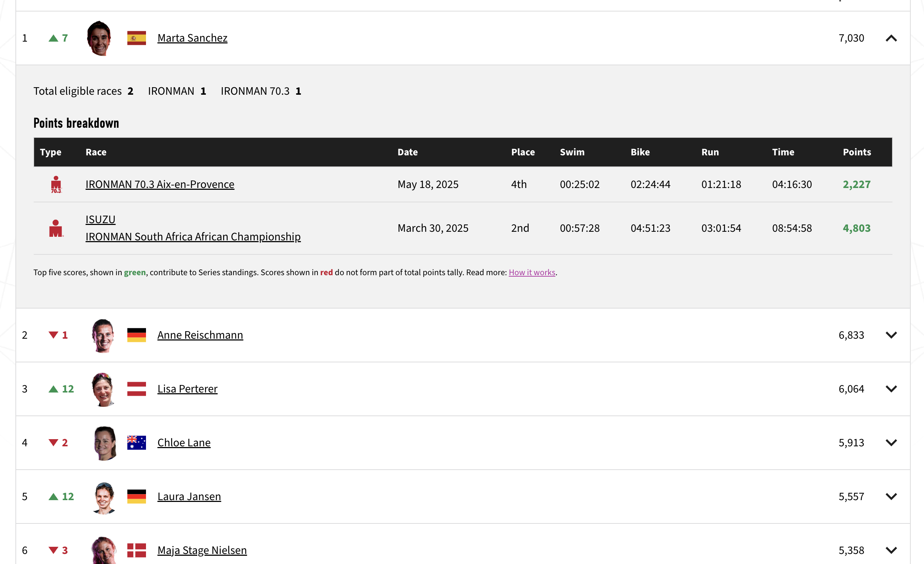This screenshot has height=564, width=924.
Task: Click the Bike column header
Action: [x=640, y=152]
